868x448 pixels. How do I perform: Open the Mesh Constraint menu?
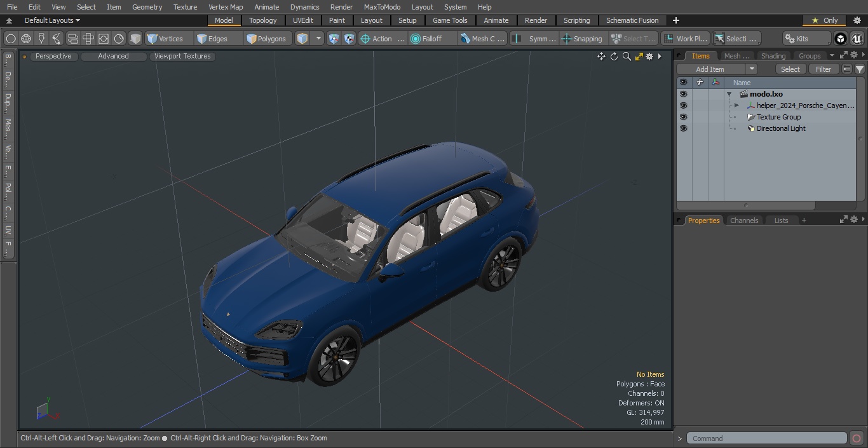pyautogui.click(x=482, y=39)
